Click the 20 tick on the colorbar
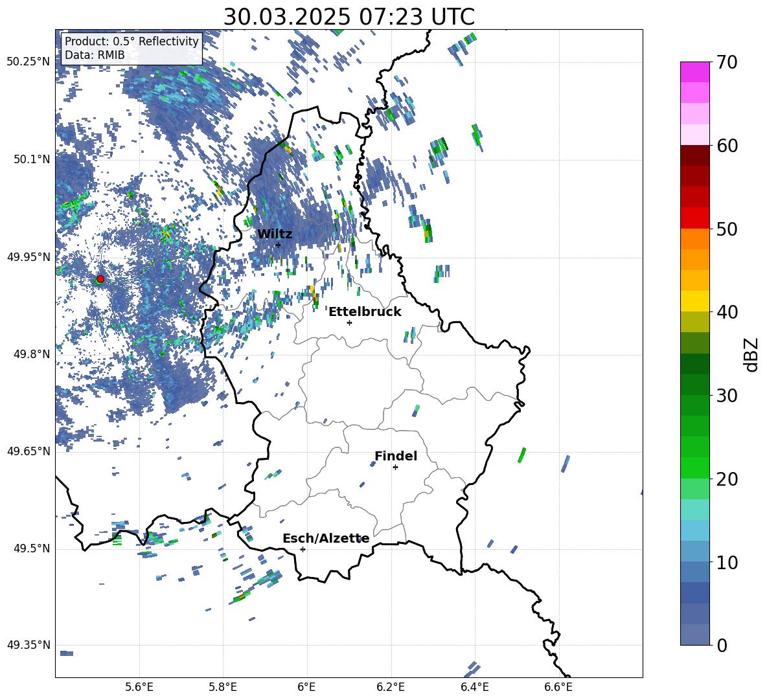767x700 pixels. point(726,479)
